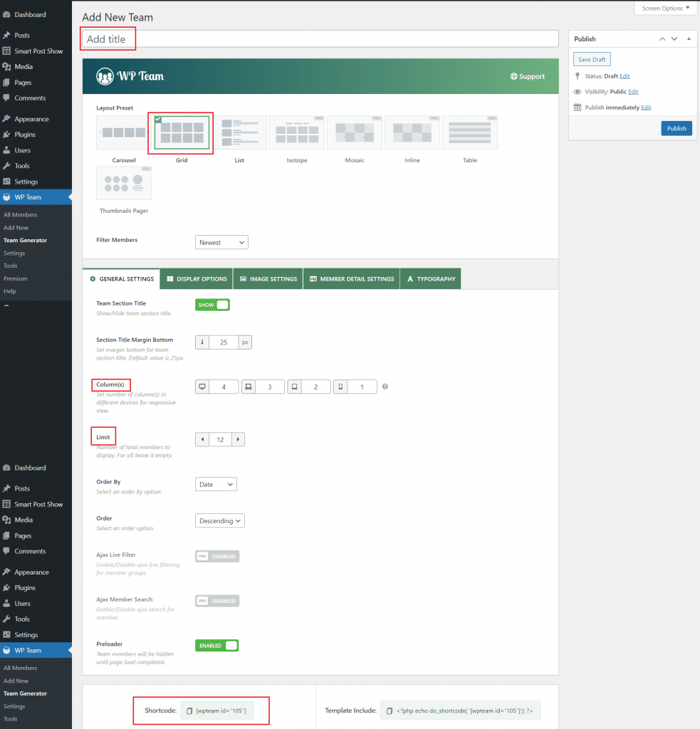
Task: Open the Image Settings tab
Action: tap(268, 279)
